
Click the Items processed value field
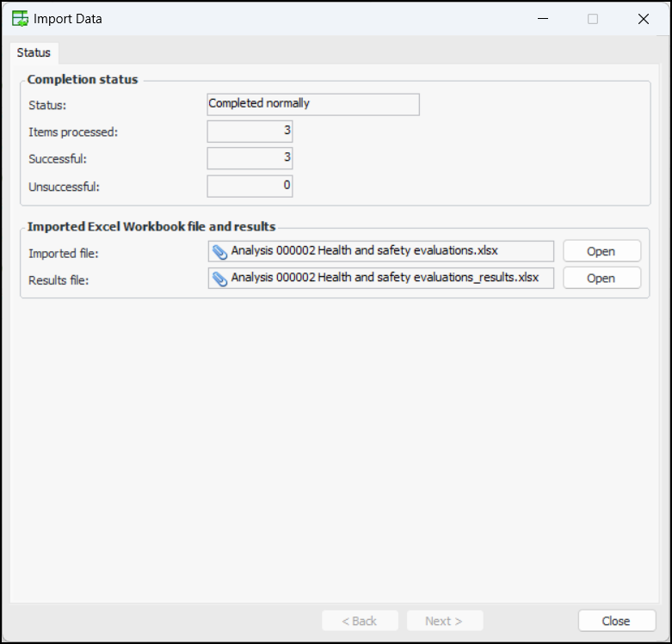click(x=250, y=132)
